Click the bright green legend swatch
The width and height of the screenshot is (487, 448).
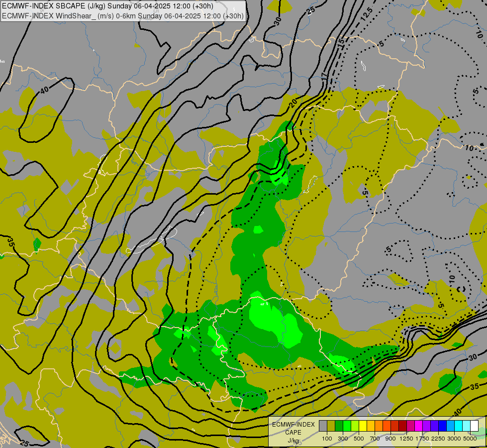347,426
